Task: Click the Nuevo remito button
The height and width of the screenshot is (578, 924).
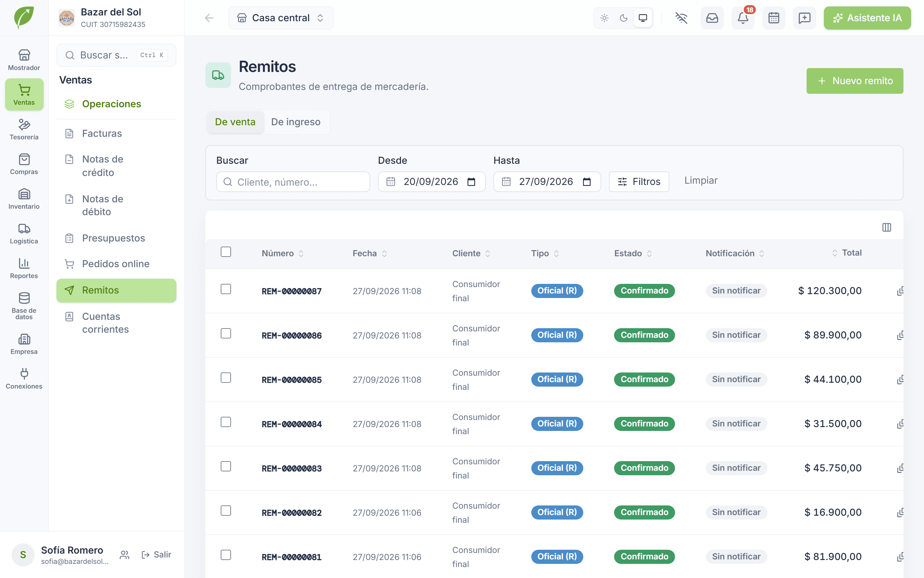Action: point(854,81)
